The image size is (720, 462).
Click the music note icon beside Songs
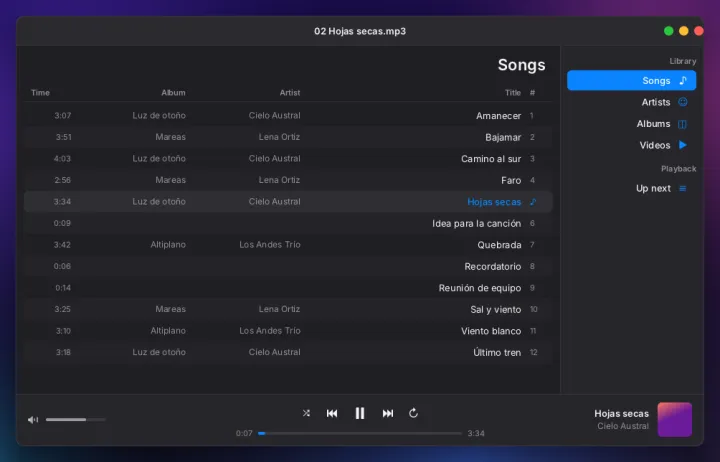tap(683, 80)
